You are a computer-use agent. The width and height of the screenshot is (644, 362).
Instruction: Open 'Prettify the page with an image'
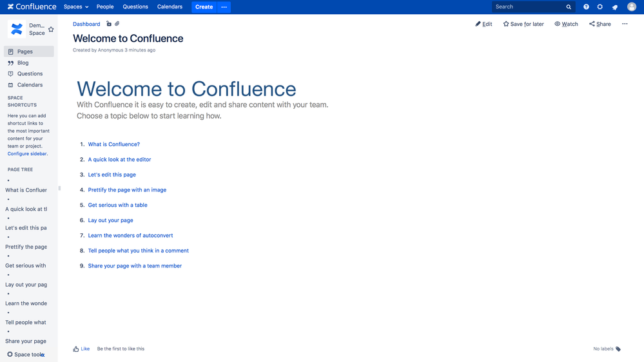coord(127,189)
